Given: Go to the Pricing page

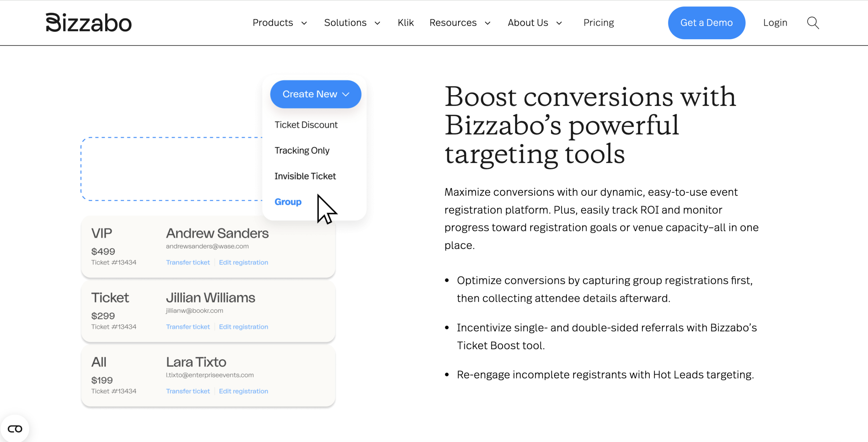Looking at the screenshot, I should [598, 23].
